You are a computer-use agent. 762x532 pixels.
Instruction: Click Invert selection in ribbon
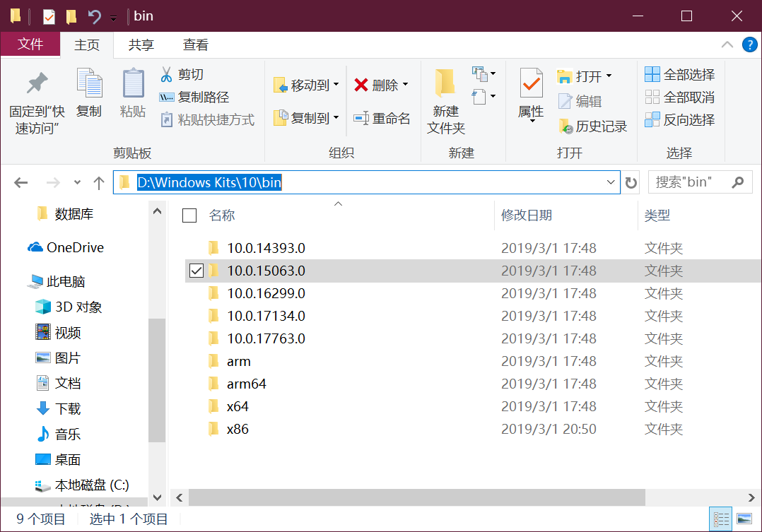click(x=679, y=119)
